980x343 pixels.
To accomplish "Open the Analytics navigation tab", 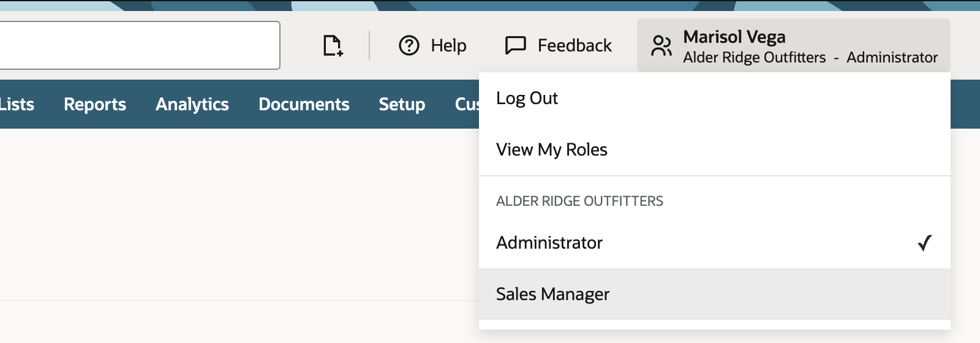I will tap(192, 104).
